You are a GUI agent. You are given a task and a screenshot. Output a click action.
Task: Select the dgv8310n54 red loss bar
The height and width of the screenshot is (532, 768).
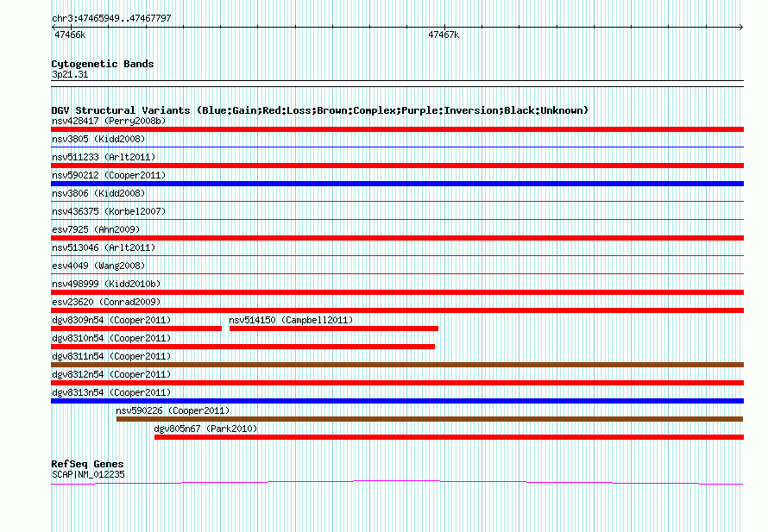pos(243,347)
